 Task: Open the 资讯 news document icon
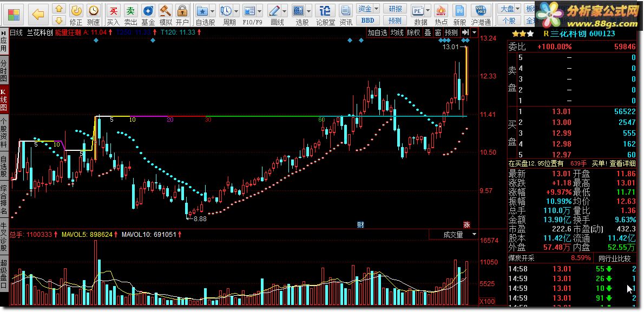346,15
